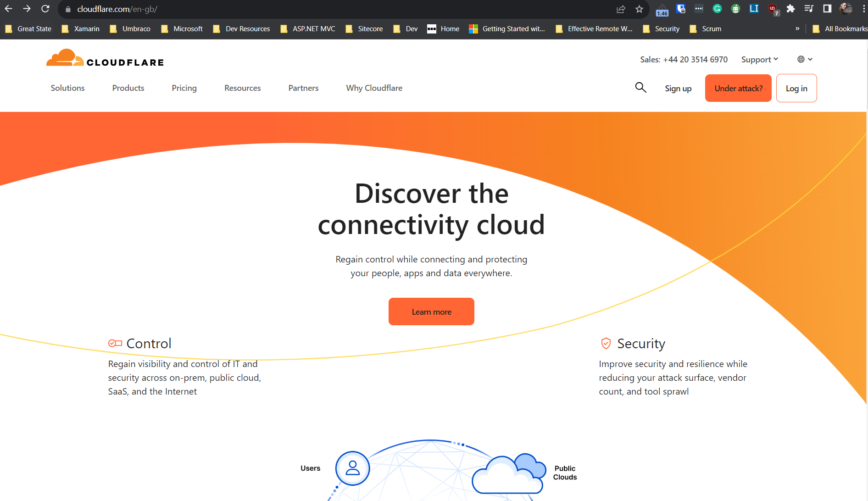
Task: Show hidden bookmarks via the chevron
Action: click(797, 28)
